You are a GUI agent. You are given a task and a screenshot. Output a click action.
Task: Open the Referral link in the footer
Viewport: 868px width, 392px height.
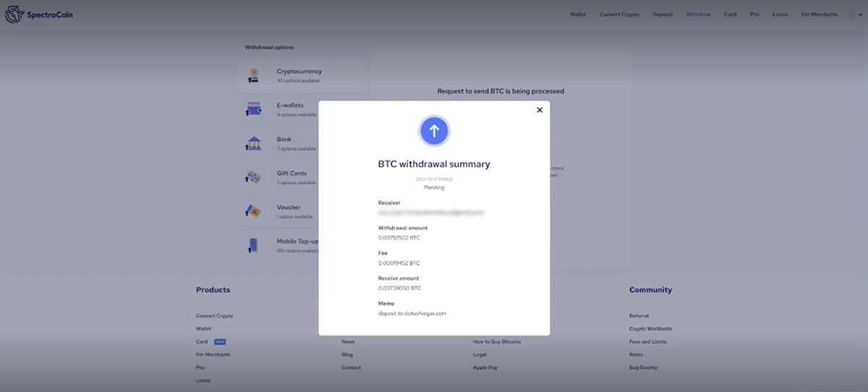pos(639,316)
